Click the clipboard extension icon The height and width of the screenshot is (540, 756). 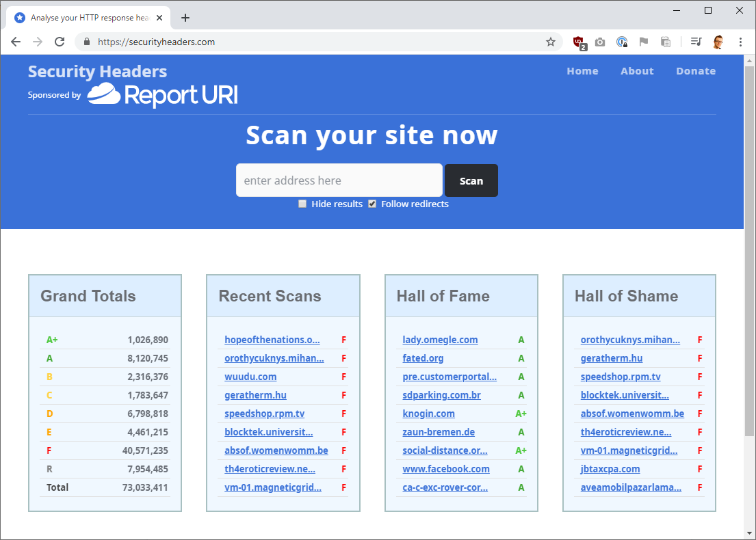(665, 42)
